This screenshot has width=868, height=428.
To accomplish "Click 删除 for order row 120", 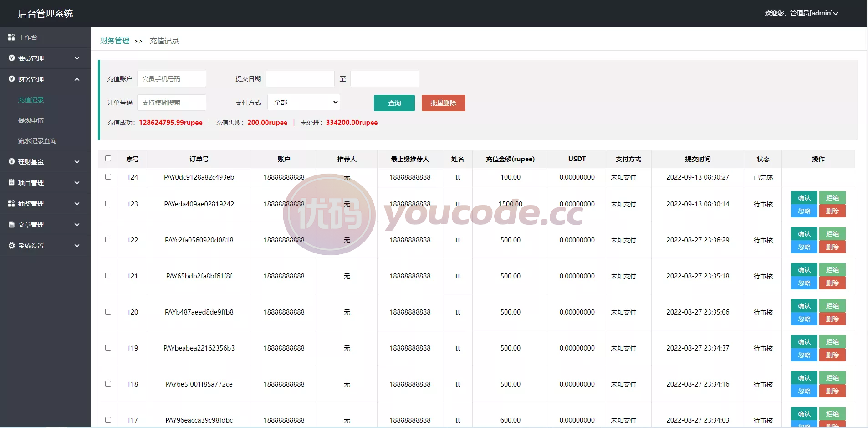I will pos(832,319).
